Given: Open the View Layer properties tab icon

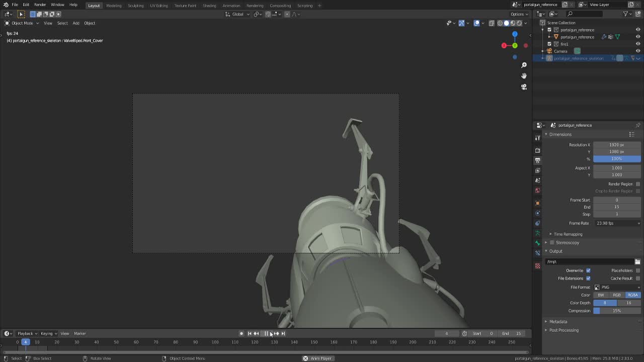Looking at the screenshot, I should pyautogui.click(x=537, y=170).
